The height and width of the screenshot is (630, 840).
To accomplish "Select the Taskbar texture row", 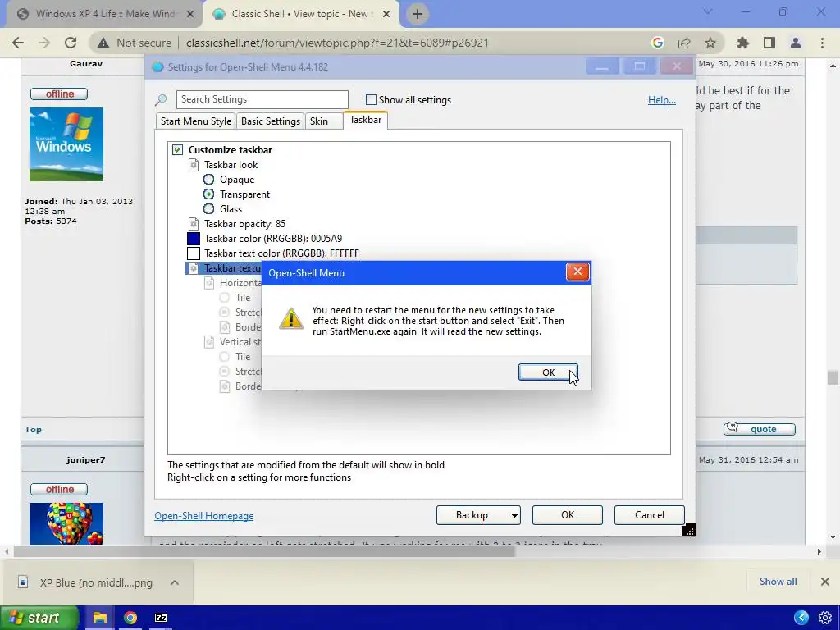I will point(223,268).
